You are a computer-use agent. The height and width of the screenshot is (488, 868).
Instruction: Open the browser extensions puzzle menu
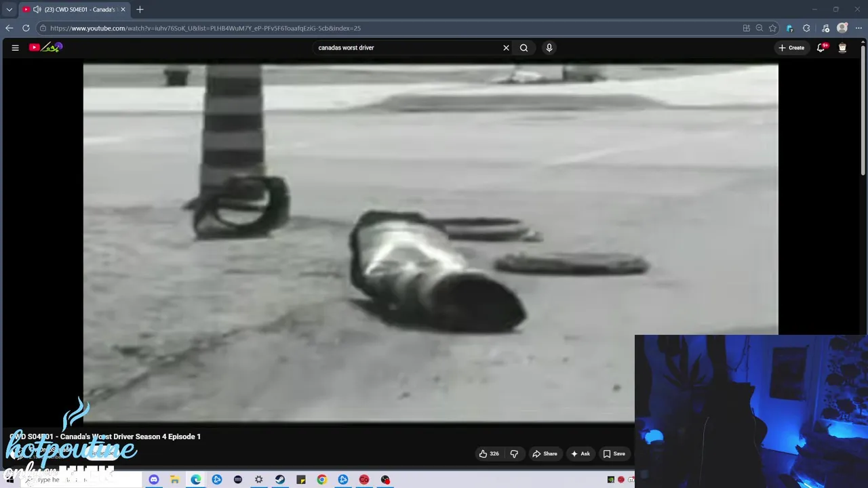(x=806, y=28)
